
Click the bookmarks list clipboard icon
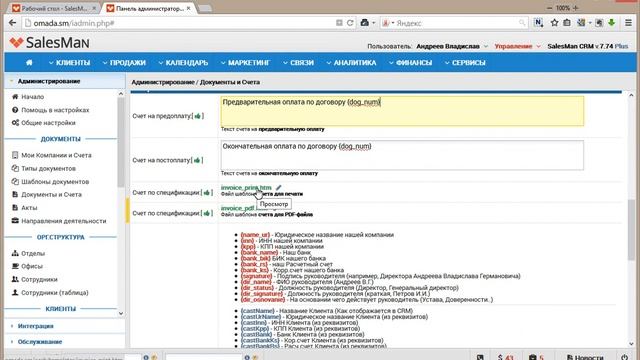click(567, 23)
